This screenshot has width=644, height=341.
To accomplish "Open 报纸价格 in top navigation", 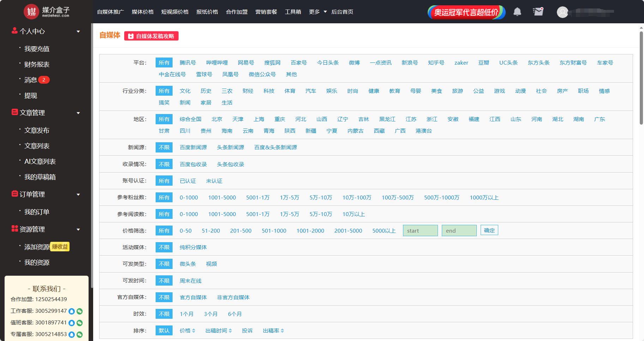I will point(207,12).
